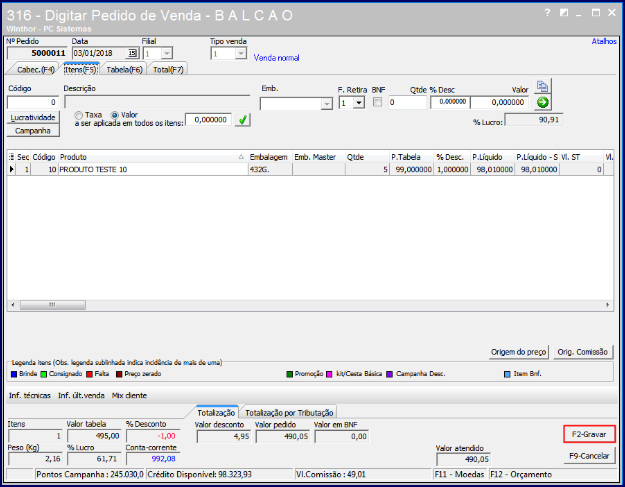Click the % Desc. column header
Viewport: 625px width, 487px height.
point(452,157)
